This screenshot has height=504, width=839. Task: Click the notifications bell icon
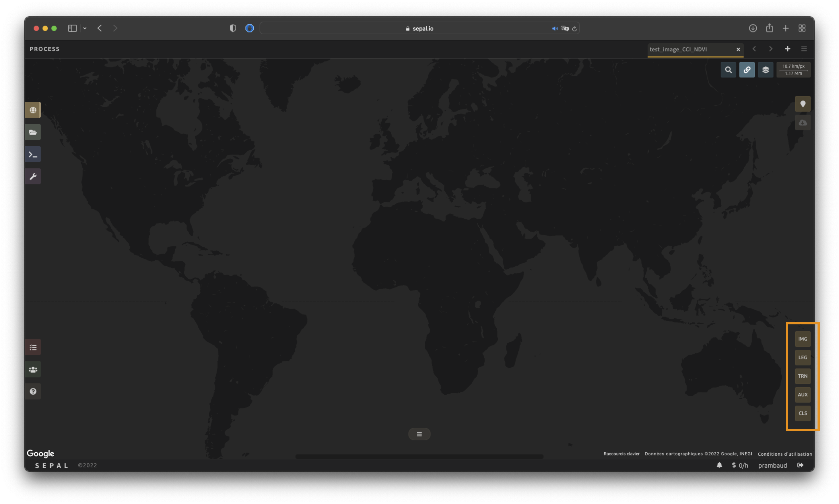[x=719, y=465]
